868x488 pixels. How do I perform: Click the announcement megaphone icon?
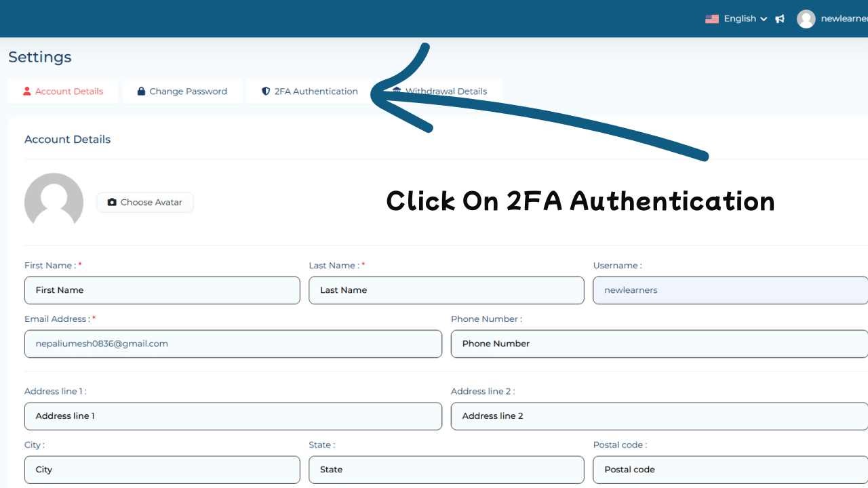click(780, 19)
